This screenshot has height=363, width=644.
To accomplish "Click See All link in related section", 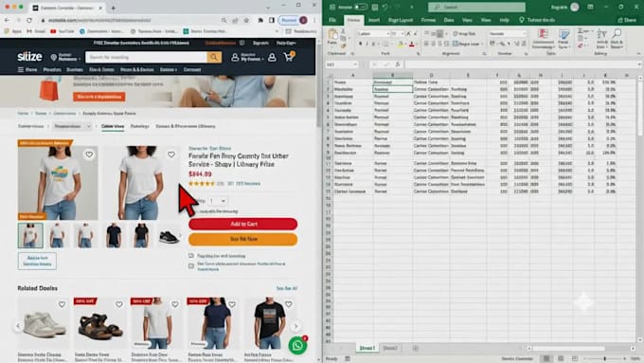I will point(286,288).
